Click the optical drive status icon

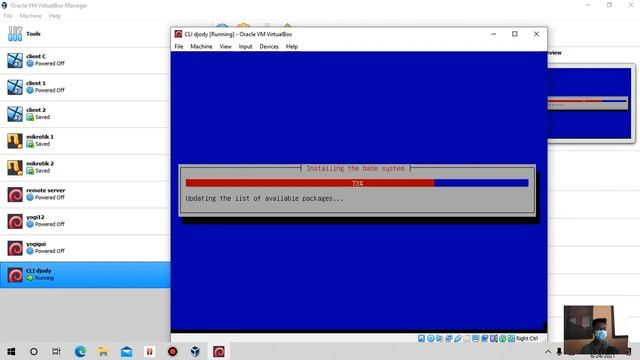(431, 338)
